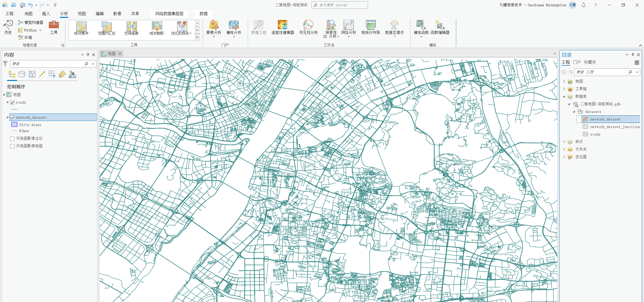The image size is (644, 302).
Task: Expand the 定位器 node in Catalog
Action: [x=564, y=157]
